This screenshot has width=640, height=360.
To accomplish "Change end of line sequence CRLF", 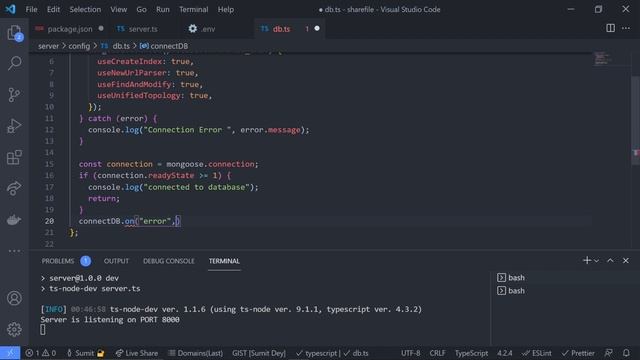I will [437, 353].
